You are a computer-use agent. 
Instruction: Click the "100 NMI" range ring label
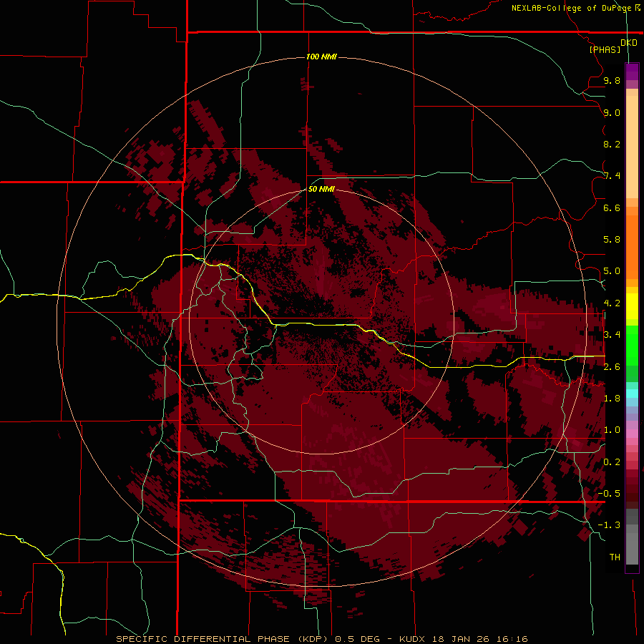pos(321,57)
